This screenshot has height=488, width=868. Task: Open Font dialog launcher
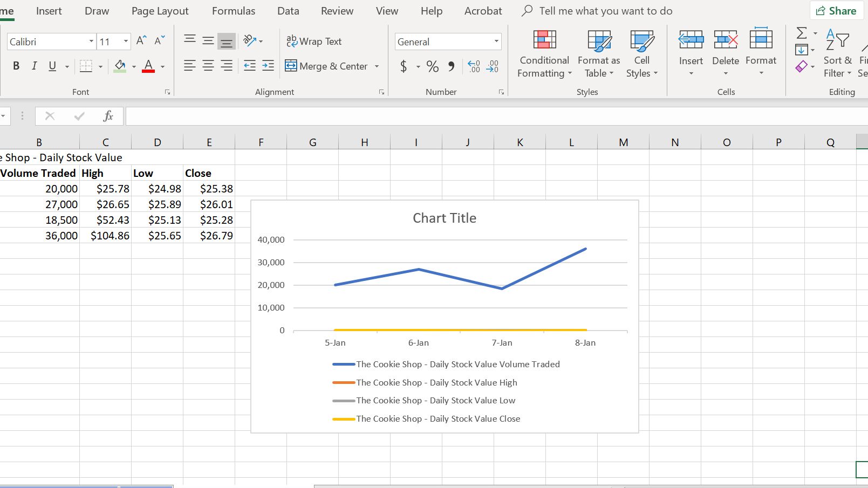pyautogui.click(x=167, y=92)
